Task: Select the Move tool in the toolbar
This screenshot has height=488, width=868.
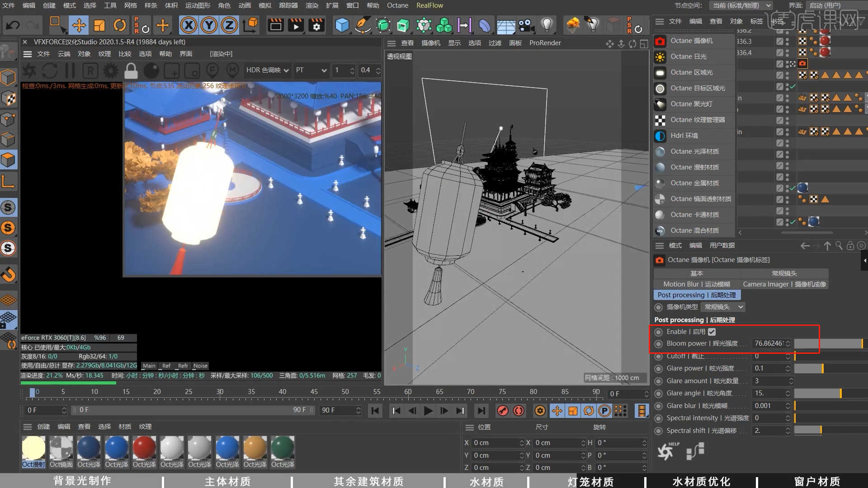Action: tap(79, 25)
